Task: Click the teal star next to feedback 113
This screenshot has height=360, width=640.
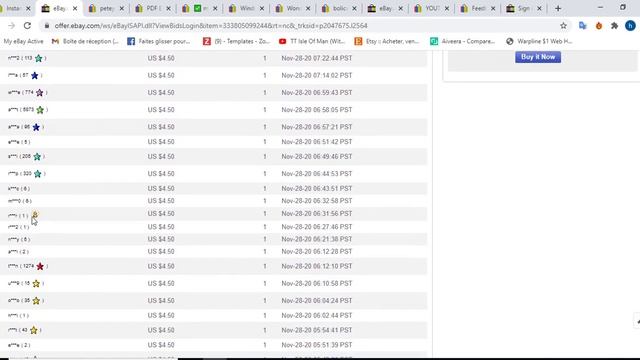Action: pyautogui.click(x=38, y=58)
